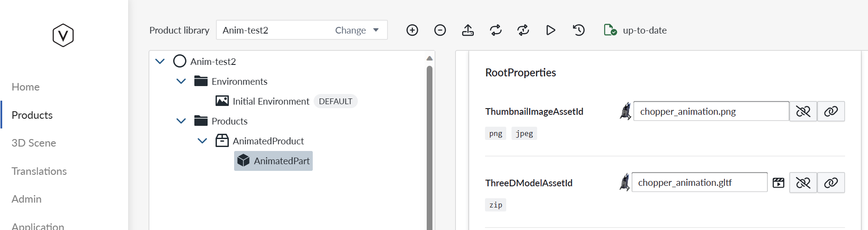The height and width of the screenshot is (230, 868).
Task: Open the animation preview icon beside chopper_animation.gltf
Action: point(778,183)
